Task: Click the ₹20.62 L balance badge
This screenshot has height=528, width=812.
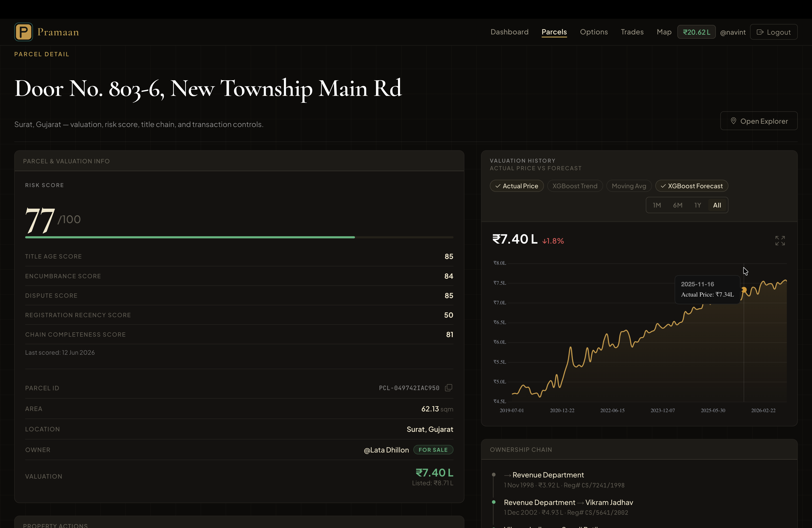Action: click(696, 32)
